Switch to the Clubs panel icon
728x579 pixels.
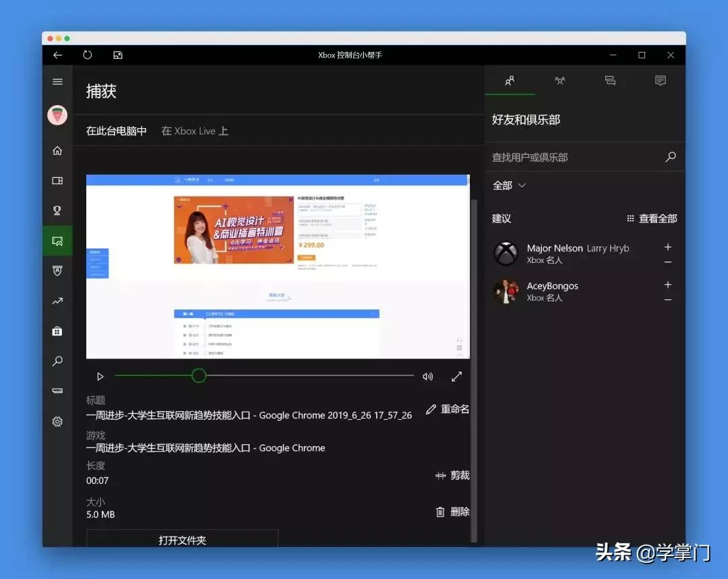pos(559,80)
